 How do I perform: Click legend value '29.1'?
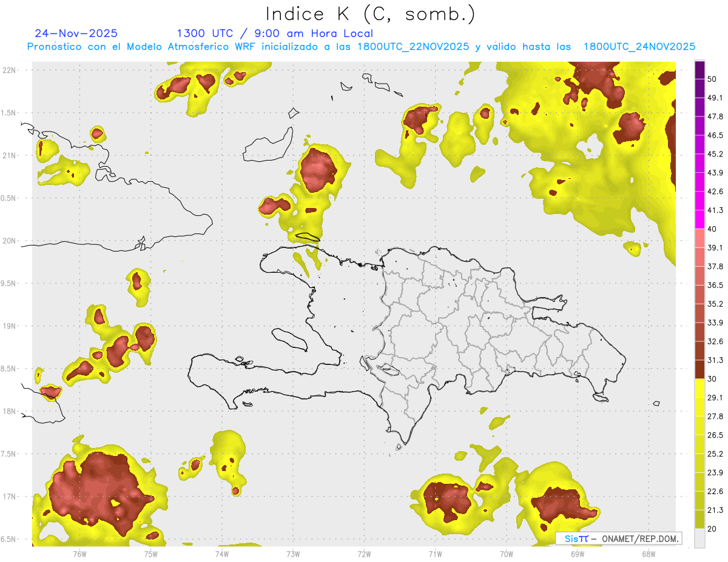click(715, 398)
